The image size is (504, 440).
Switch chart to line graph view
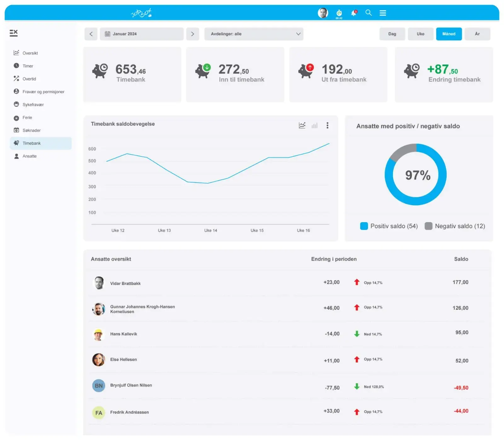click(x=302, y=126)
